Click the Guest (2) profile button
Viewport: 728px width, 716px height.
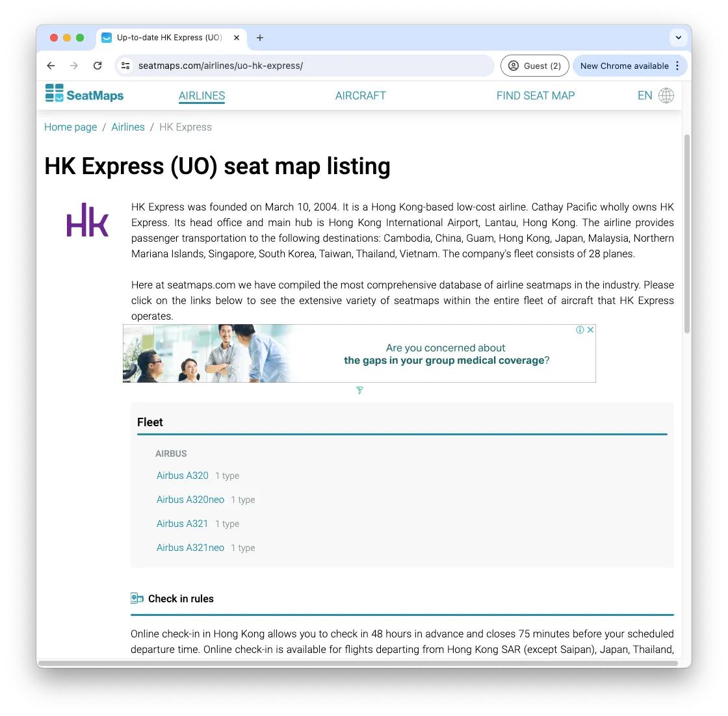[534, 66]
